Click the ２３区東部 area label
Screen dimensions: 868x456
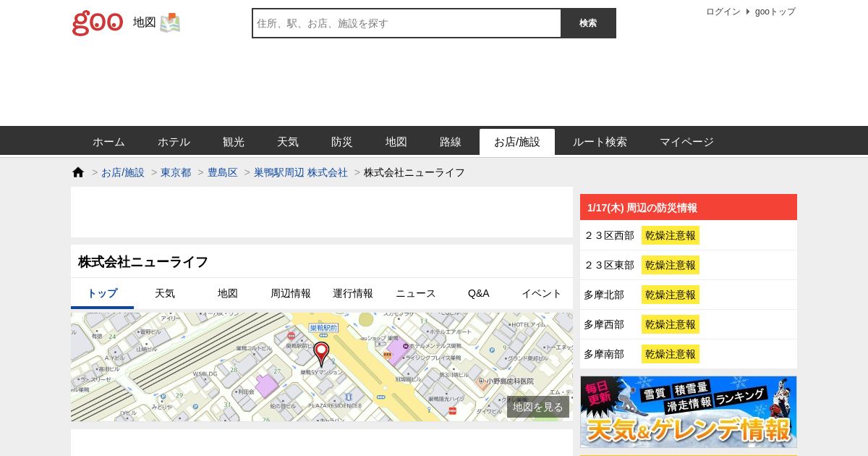tap(609, 265)
